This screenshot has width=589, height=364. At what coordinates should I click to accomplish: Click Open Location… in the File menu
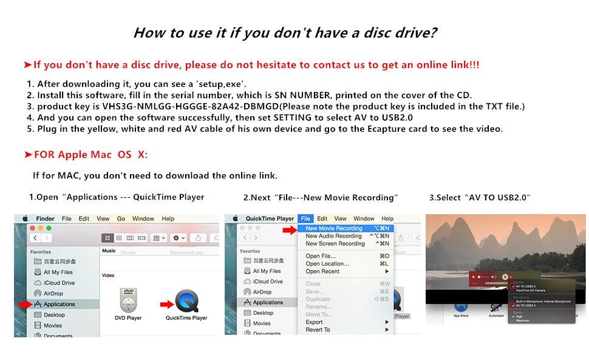tap(327, 264)
